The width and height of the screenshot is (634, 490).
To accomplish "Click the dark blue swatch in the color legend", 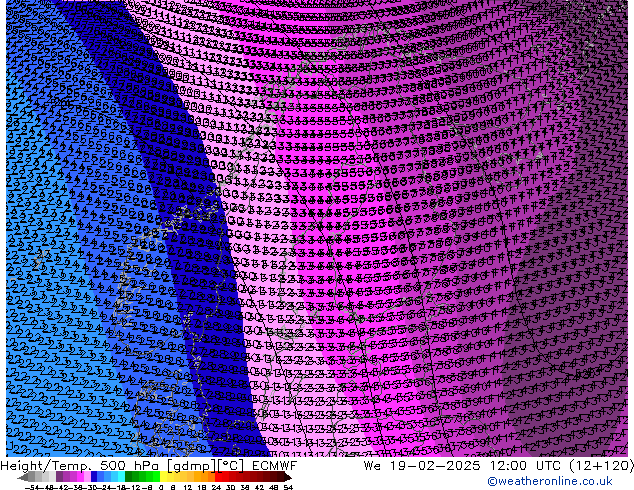I will coord(94,477).
